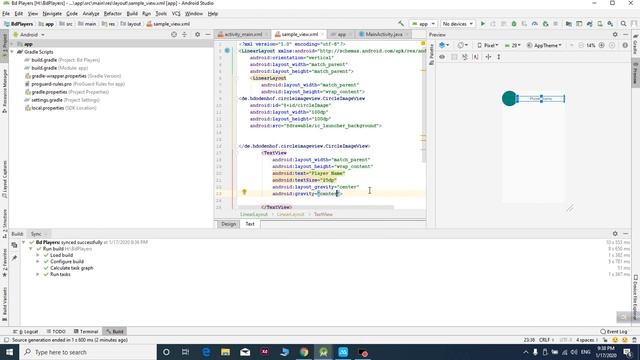Click the editor horizontal scrollbar

point(316,207)
